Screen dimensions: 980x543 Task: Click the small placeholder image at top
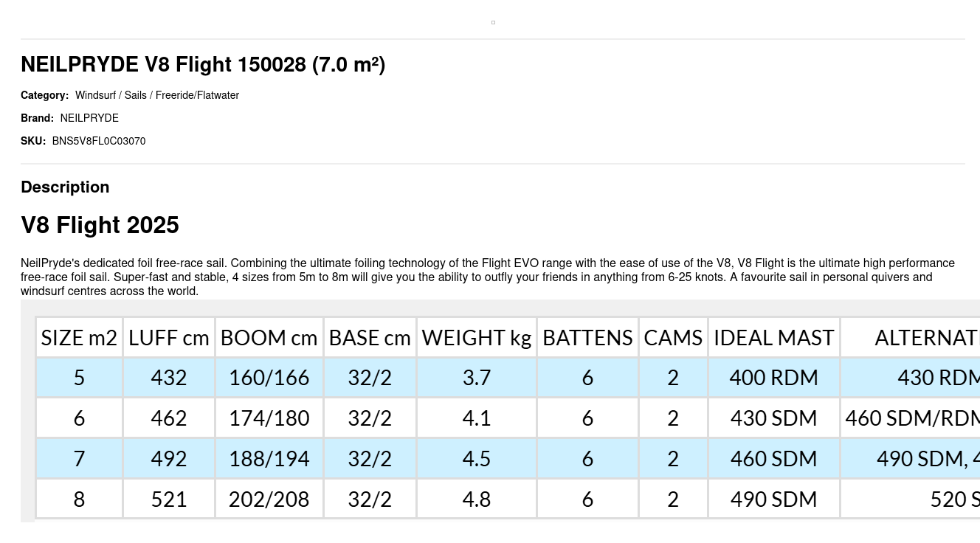pyautogui.click(x=493, y=22)
